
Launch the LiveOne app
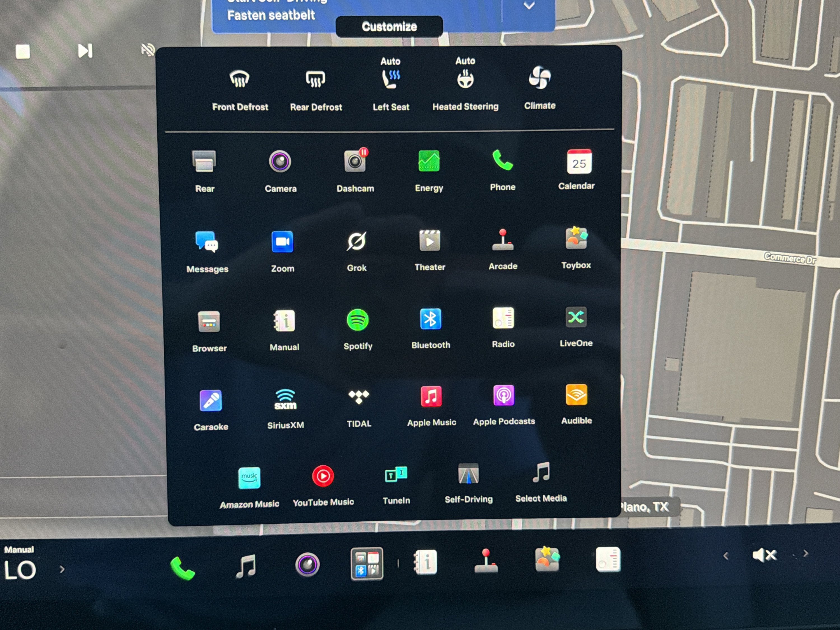click(x=576, y=317)
